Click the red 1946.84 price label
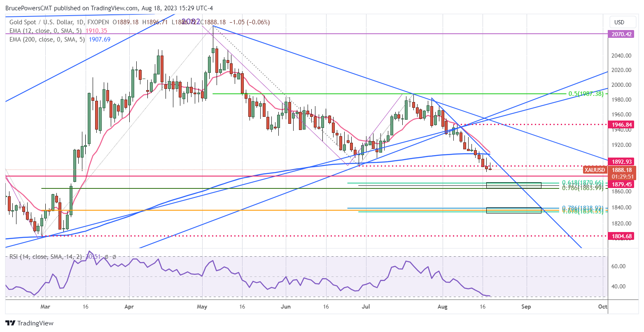Viewport: 644px width, 332px height. pyautogui.click(x=621, y=124)
